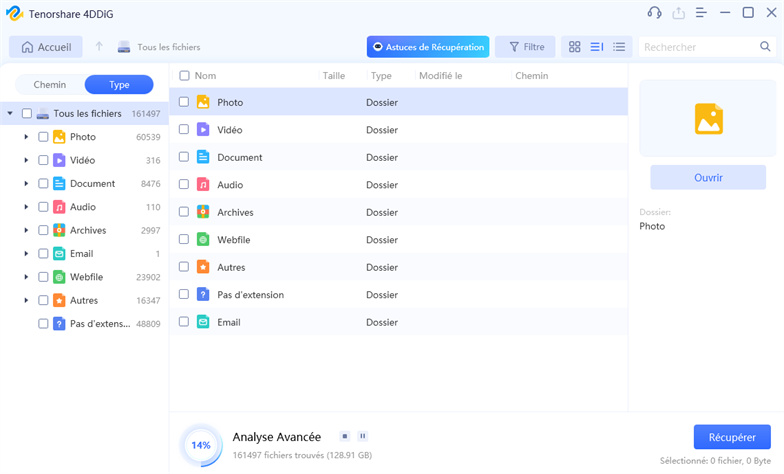Tick the Archives row checkbox in the file list
The image size is (784, 474).
[184, 212]
